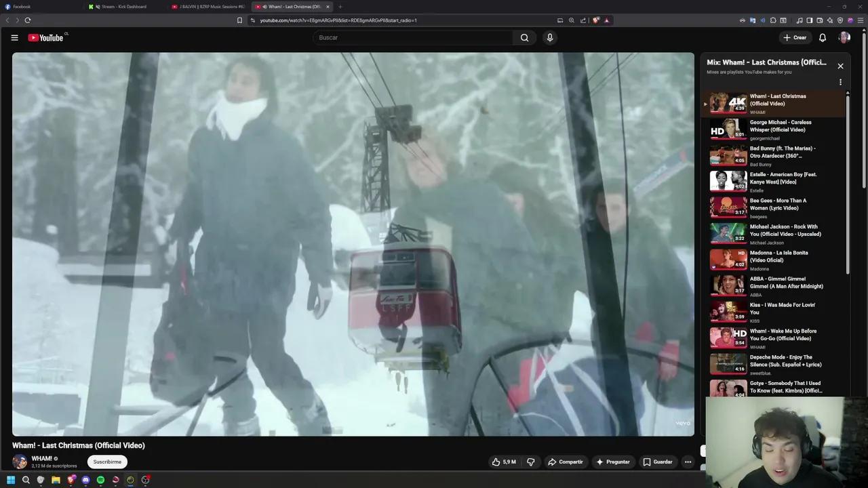The width and height of the screenshot is (868, 488).
Task: Open the media control music note icon
Action: point(800,20)
